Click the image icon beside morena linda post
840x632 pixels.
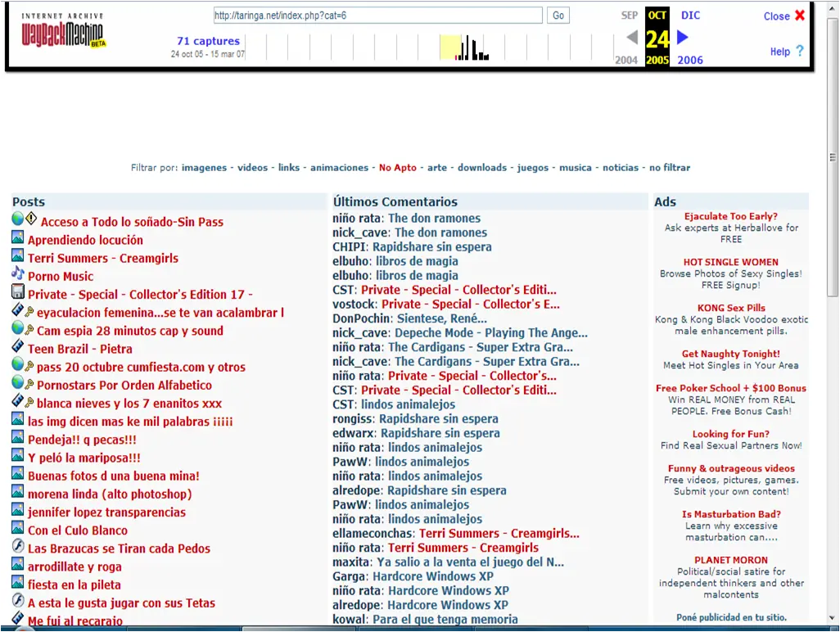[x=18, y=491]
